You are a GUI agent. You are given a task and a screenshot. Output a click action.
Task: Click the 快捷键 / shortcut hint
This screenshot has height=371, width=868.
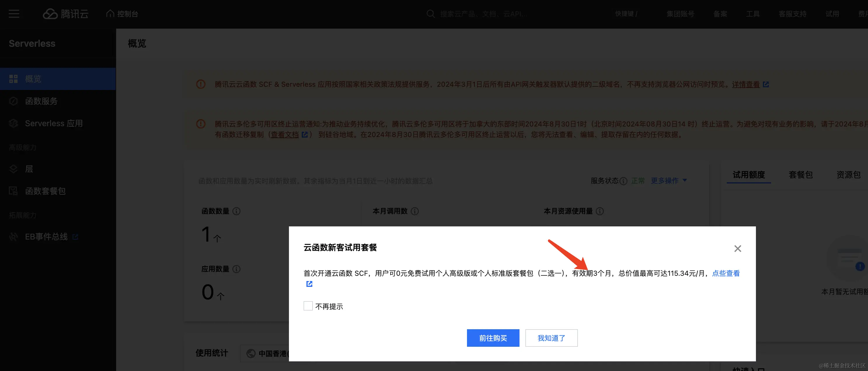[626, 14]
